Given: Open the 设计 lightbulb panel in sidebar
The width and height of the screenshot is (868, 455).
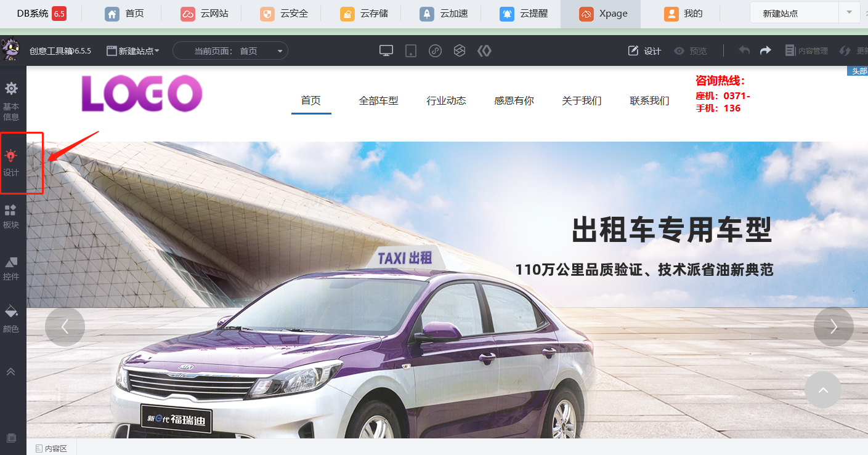Looking at the screenshot, I should [x=11, y=163].
